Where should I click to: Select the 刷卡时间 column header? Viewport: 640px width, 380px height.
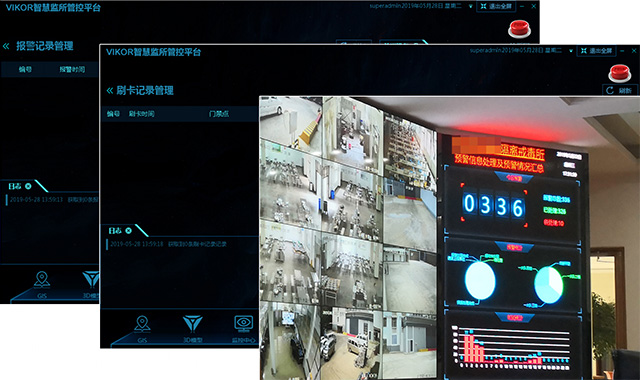[x=141, y=114]
